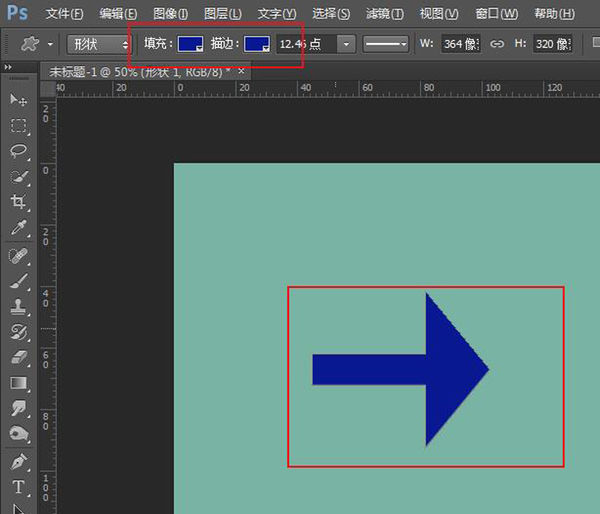Viewport: 600px width, 514px height.
Task: Select the Move tool
Action: (18, 100)
